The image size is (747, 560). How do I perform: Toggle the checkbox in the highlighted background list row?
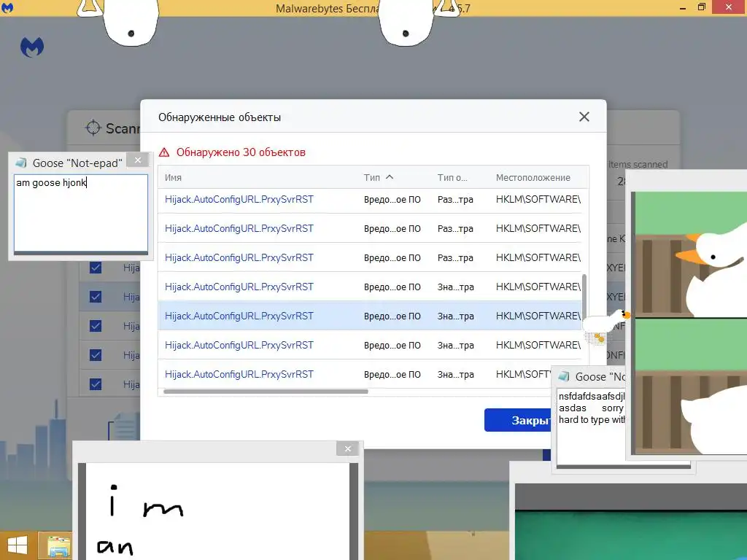tap(96, 297)
